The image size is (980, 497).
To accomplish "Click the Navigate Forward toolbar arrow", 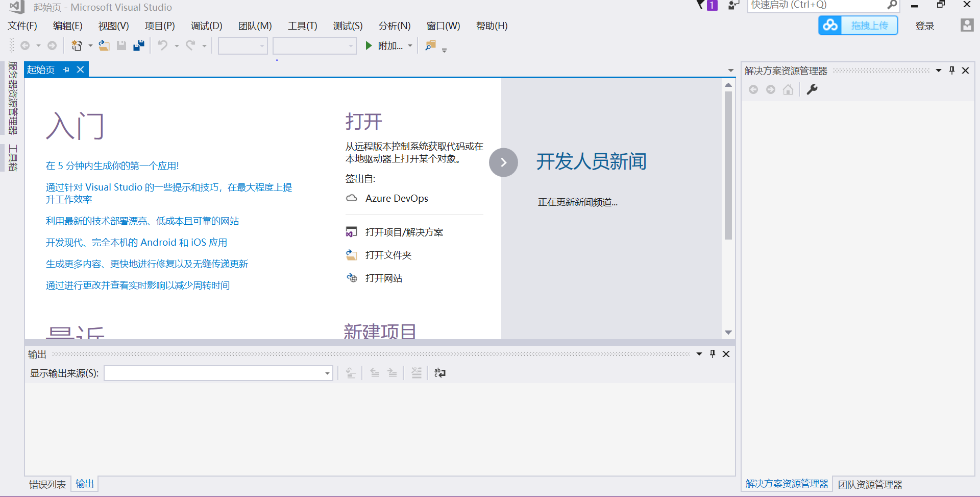I will [x=52, y=46].
